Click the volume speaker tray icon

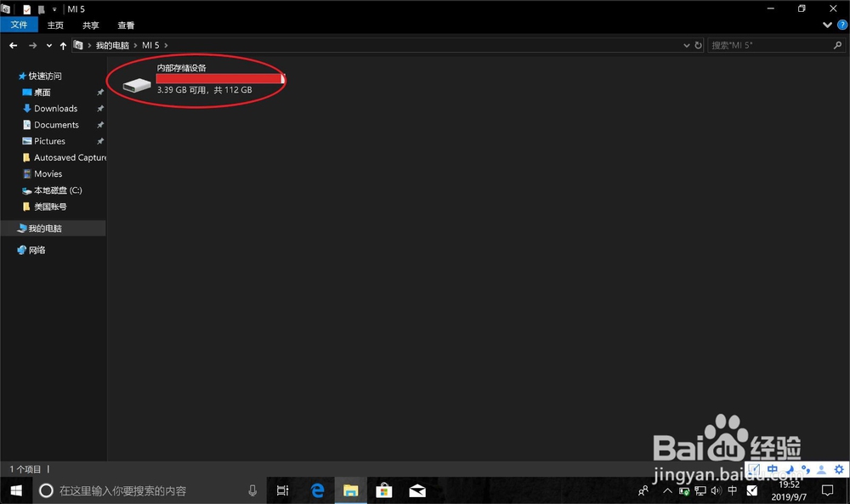tap(716, 491)
